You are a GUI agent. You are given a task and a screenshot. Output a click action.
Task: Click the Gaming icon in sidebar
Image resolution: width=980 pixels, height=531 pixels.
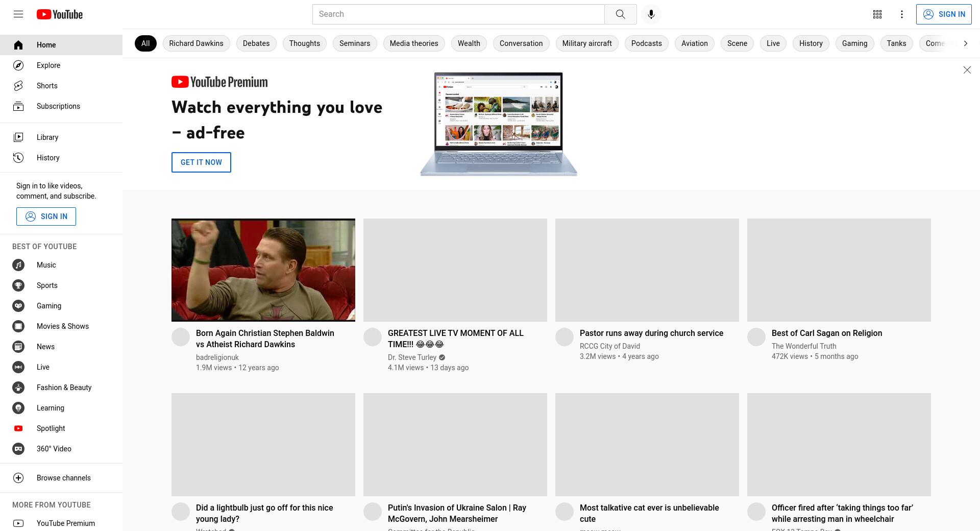[x=18, y=306]
